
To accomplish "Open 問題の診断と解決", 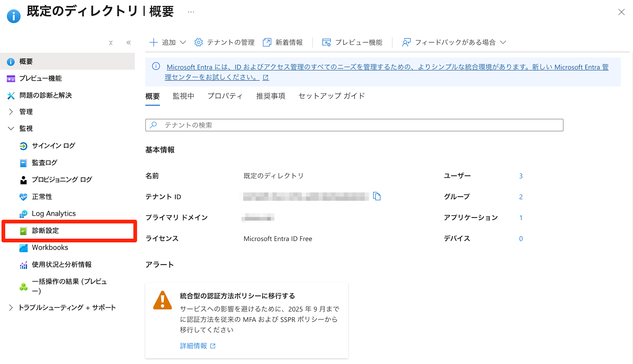I will pos(46,96).
